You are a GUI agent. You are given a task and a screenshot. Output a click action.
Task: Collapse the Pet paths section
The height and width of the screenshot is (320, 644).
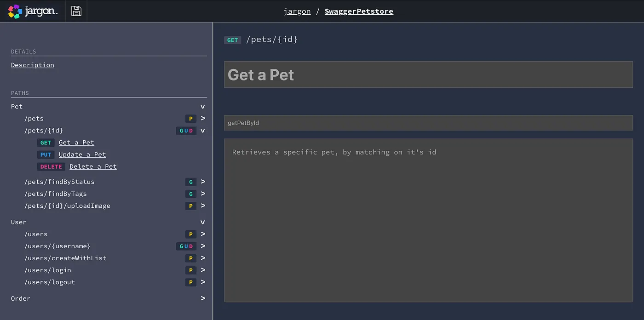coord(202,106)
